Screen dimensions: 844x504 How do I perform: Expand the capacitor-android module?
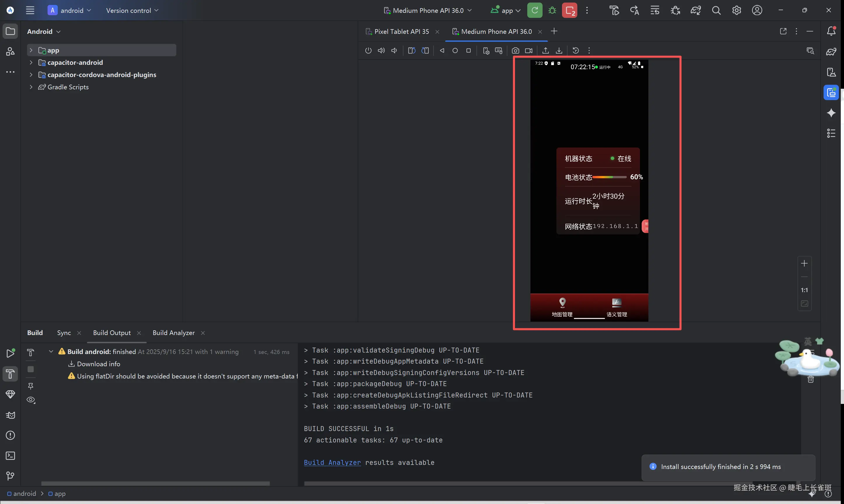[31, 62]
